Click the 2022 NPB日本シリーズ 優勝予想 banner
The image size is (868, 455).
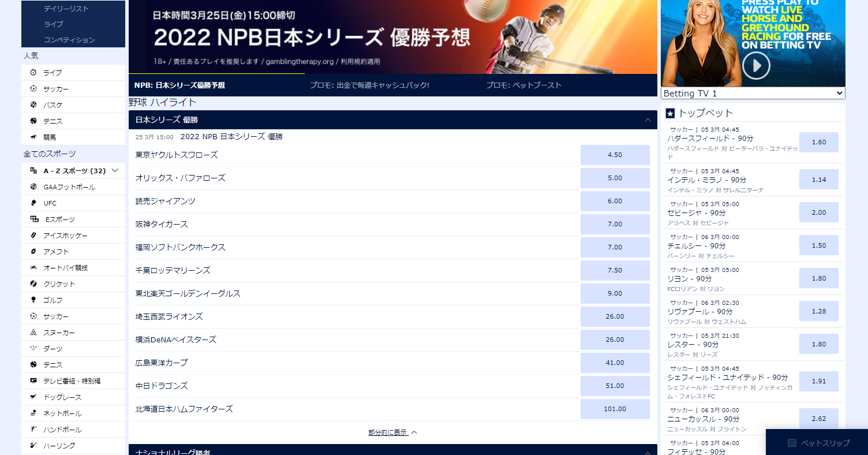393,37
